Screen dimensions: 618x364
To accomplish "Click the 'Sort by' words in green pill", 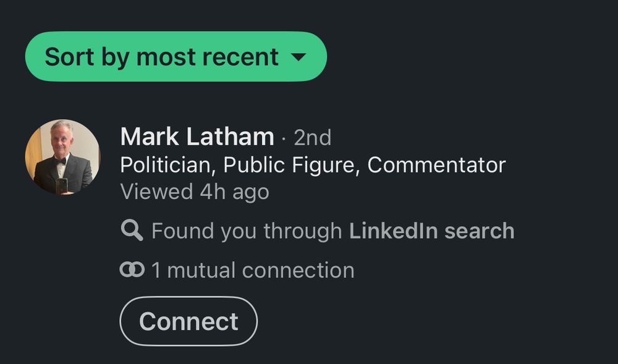I will (x=87, y=57).
